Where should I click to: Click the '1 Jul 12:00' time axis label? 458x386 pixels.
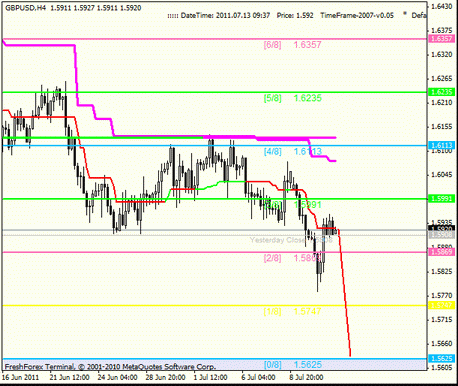click(x=211, y=378)
